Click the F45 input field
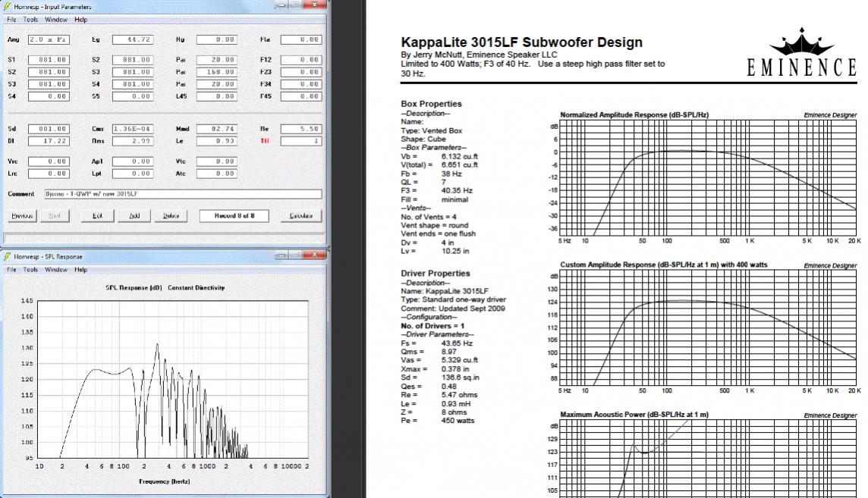 [x=301, y=96]
